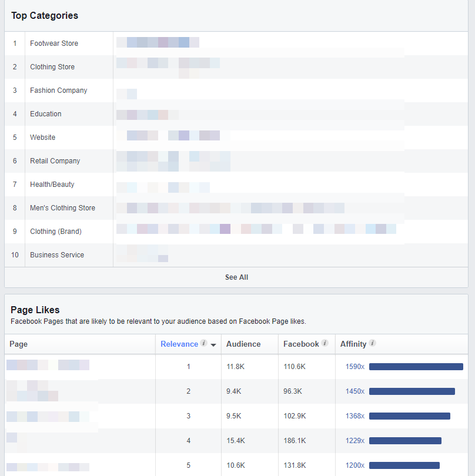
Task: Sort by the Relevance column header
Action: pos(179,344)
